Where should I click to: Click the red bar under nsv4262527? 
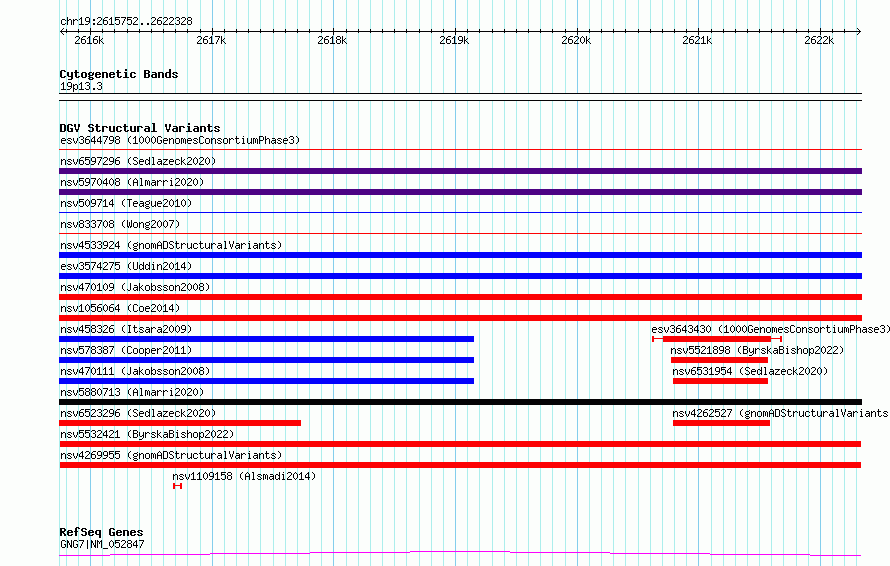click(x=721, y=423)
